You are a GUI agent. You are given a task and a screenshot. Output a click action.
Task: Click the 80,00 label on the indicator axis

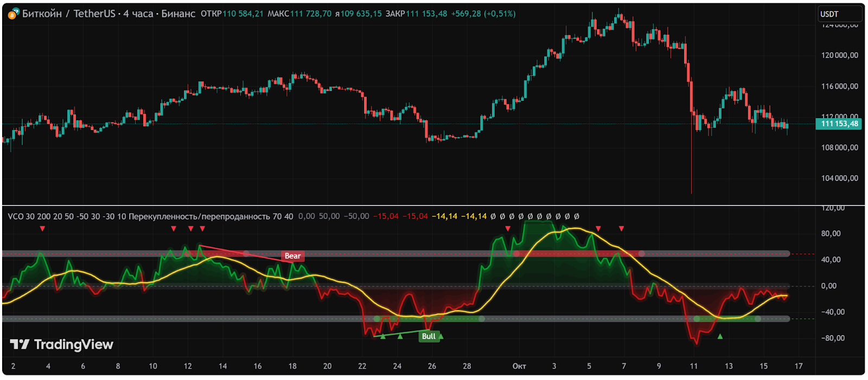click(831, 234)
